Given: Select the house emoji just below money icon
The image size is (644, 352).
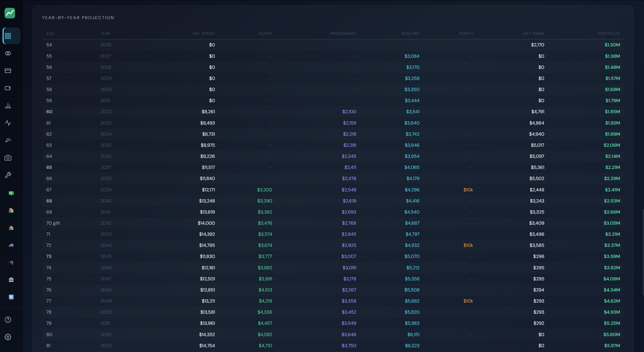Looking at the screenshot, I should (11, 210).
